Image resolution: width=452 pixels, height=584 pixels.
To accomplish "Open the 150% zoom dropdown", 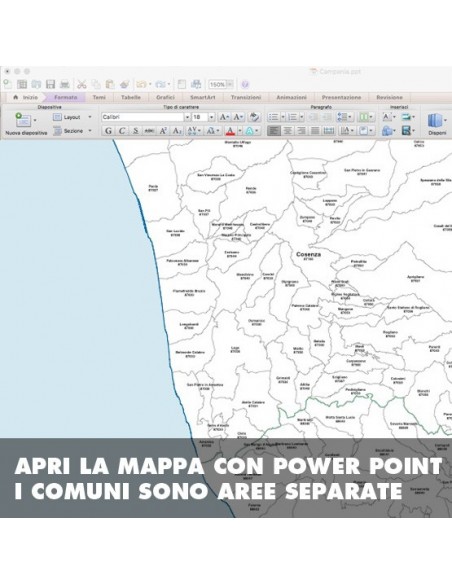I will [230, 85].
